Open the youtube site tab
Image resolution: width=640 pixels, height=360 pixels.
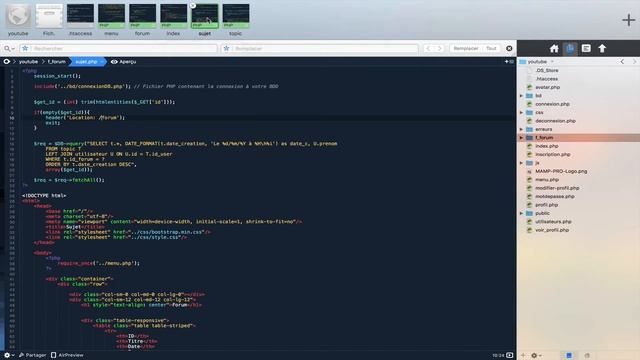pos(18,20)
